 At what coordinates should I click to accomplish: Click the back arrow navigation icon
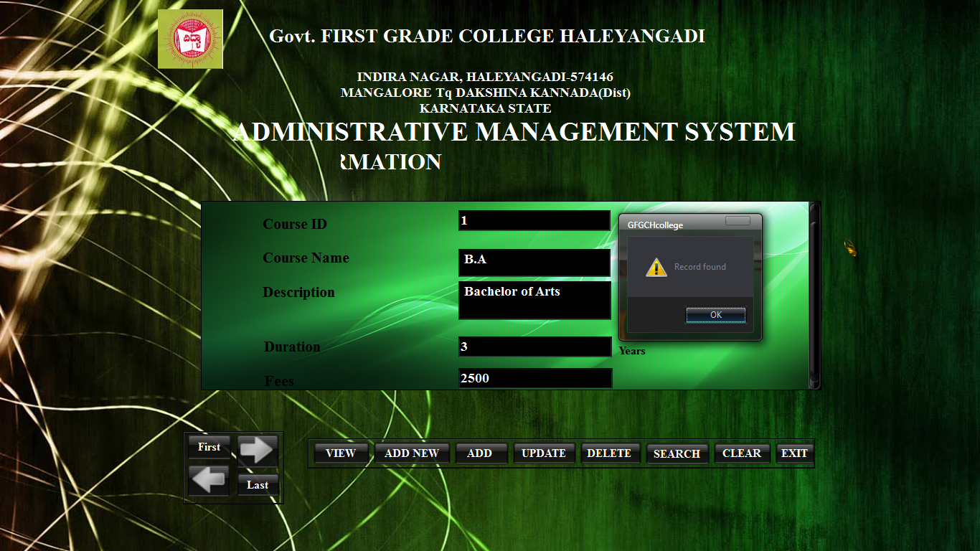click(208, 479)
